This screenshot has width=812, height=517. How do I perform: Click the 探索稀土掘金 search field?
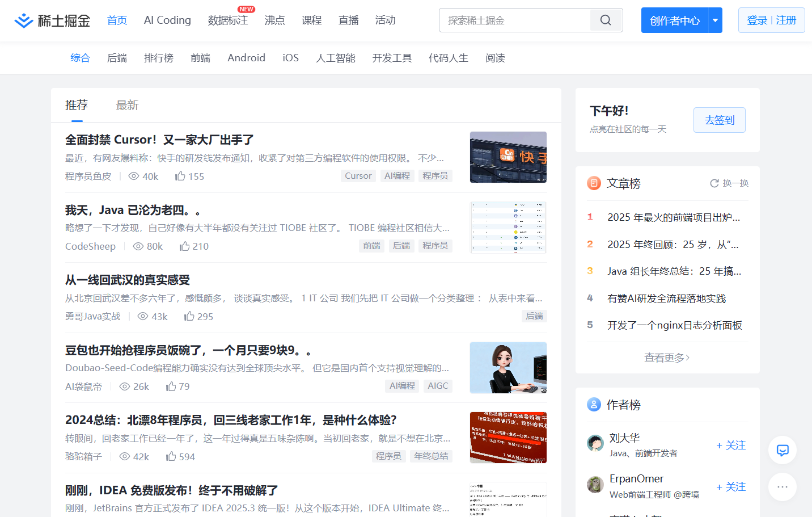[515, 20]
